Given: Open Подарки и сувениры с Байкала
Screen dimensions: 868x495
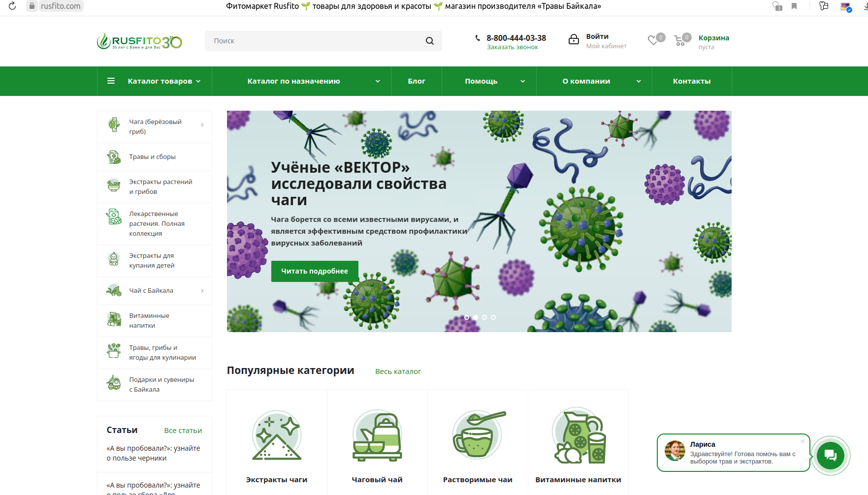Looking at the screenshot, I should click(x=155, y=385).
